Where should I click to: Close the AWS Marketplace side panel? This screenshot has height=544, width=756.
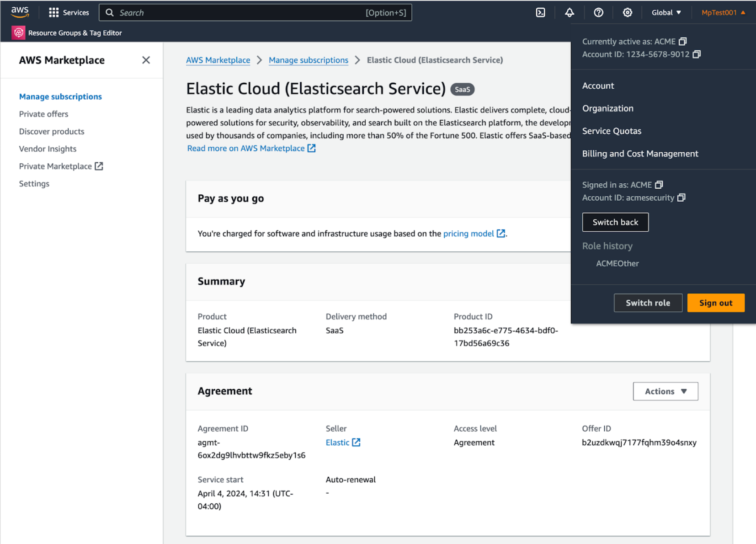(x=146, y=60)
